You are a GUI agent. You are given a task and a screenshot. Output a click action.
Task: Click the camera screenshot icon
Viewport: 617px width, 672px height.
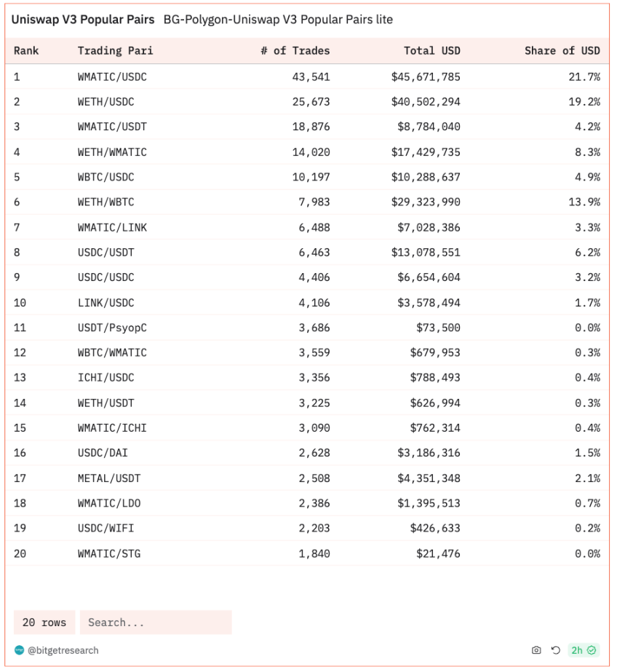click(536, 650)
